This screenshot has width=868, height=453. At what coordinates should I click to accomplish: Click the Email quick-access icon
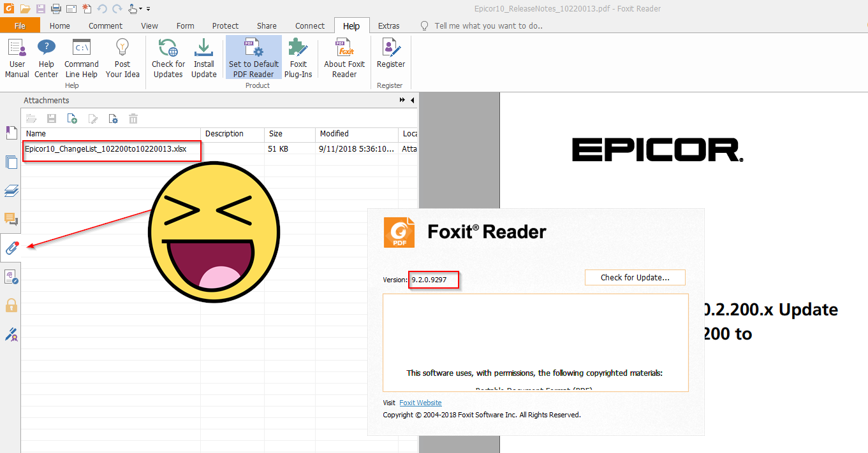click(71, 9)
